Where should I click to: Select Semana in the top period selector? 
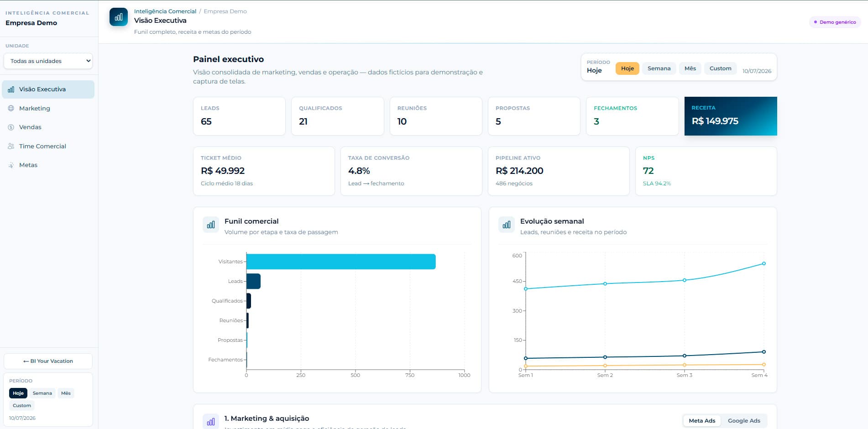(x=659, y=68)
